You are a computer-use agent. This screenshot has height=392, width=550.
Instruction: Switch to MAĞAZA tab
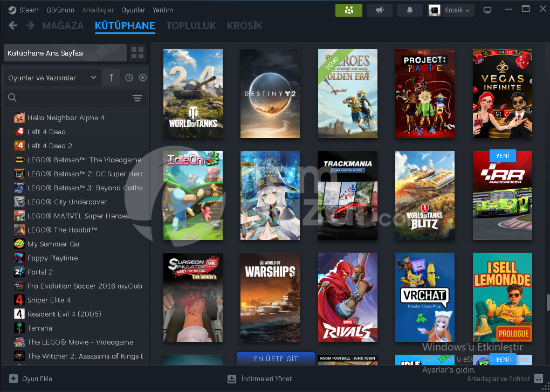pos(63,25)
